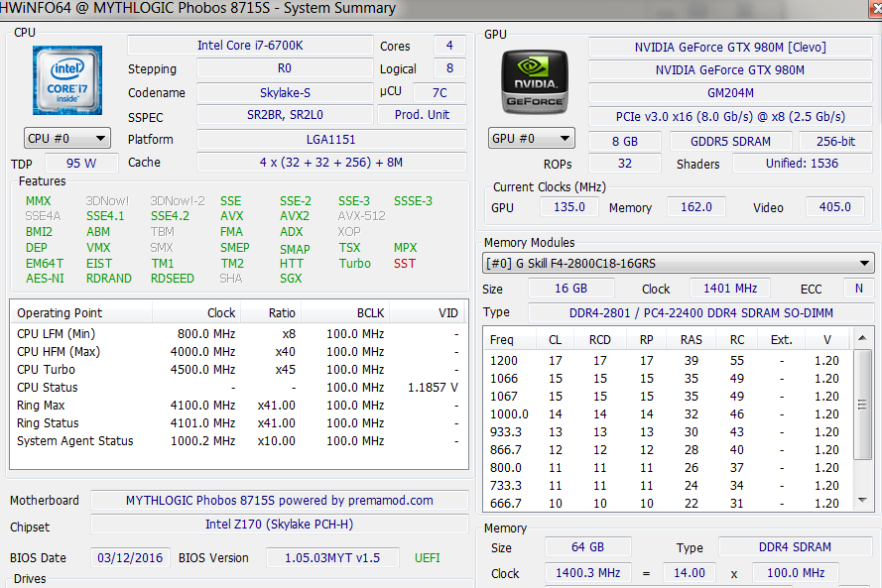Click the GM204M GPU codename field
Screen dimensions: 882x588
pyautogui.click(x=730, y=93)
